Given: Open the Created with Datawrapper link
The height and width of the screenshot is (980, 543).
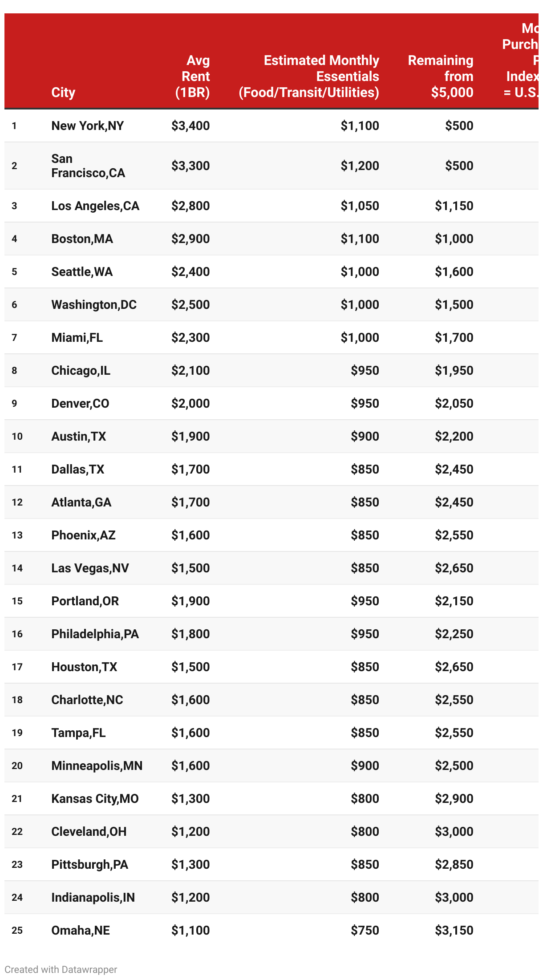Looking at the screenshot, I should 61,969.
